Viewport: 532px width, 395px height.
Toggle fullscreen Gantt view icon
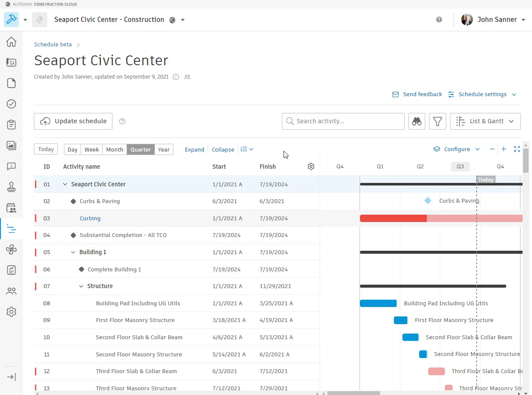click(x=517, y=149)
